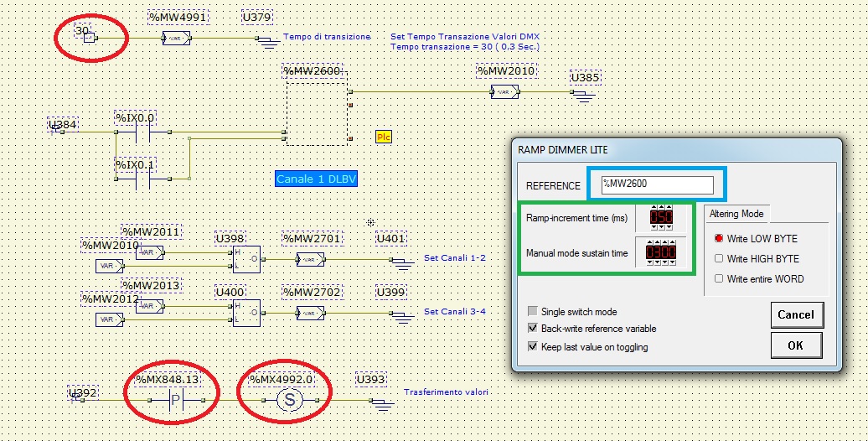Select the %MW2011 address label
Viewport: 868px width, 441px height.
152,231
